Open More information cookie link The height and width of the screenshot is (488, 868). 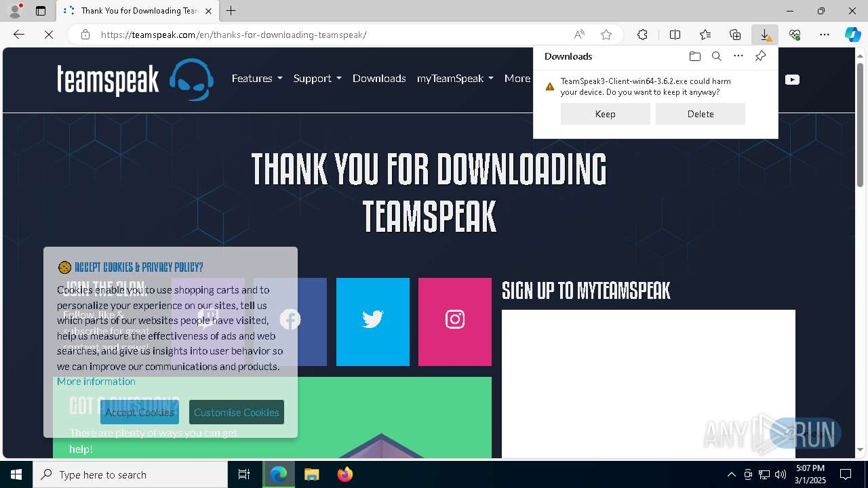click(96, 381)
